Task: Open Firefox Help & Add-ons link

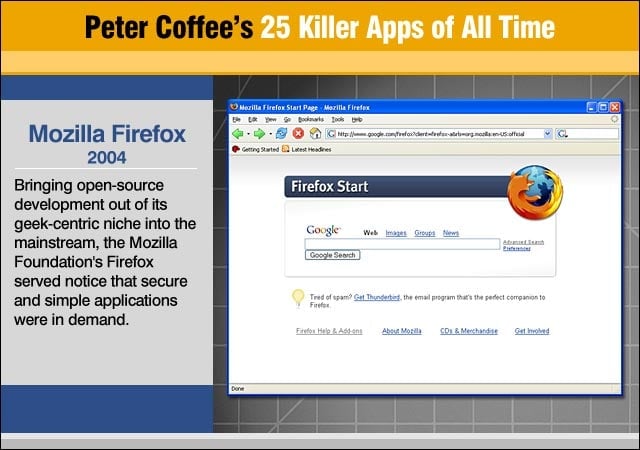Action: click(329, 331)
